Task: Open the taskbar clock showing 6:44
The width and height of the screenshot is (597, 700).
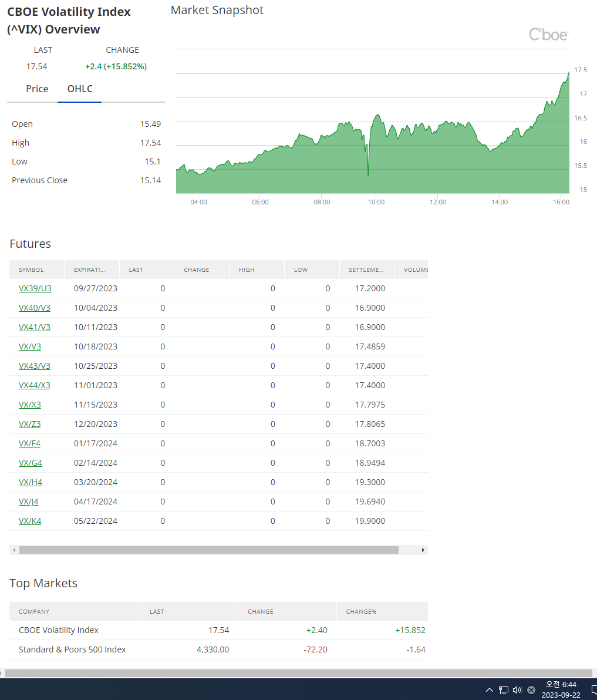Action: coord(561,690)
